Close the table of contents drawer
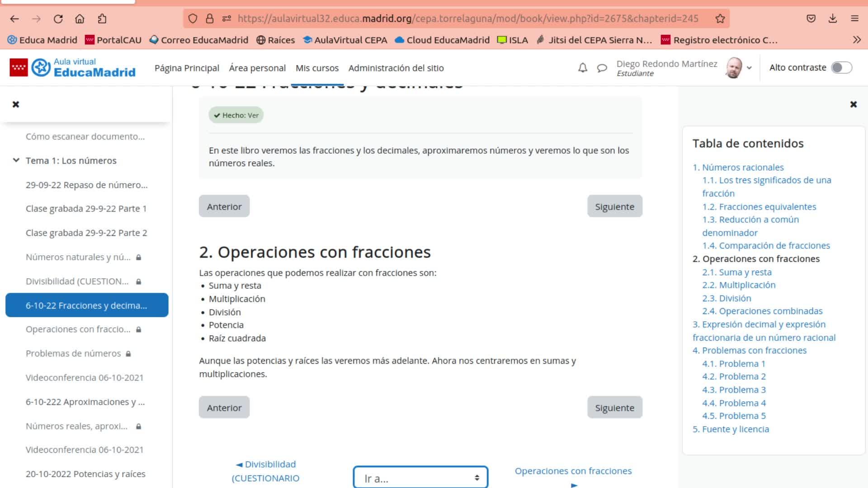The image size is (868, 488). click(x=853, y=104)
